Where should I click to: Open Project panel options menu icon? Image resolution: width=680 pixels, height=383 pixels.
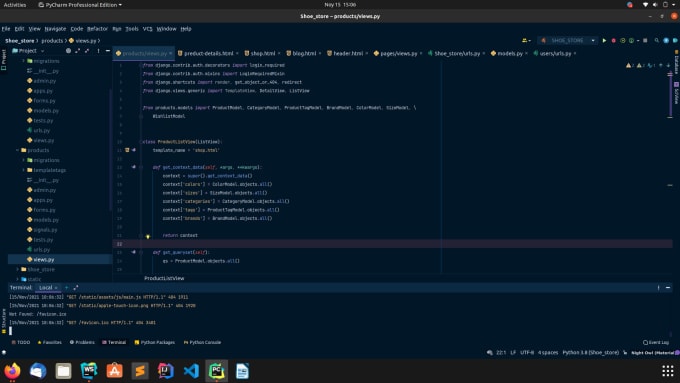coord(98,51)
